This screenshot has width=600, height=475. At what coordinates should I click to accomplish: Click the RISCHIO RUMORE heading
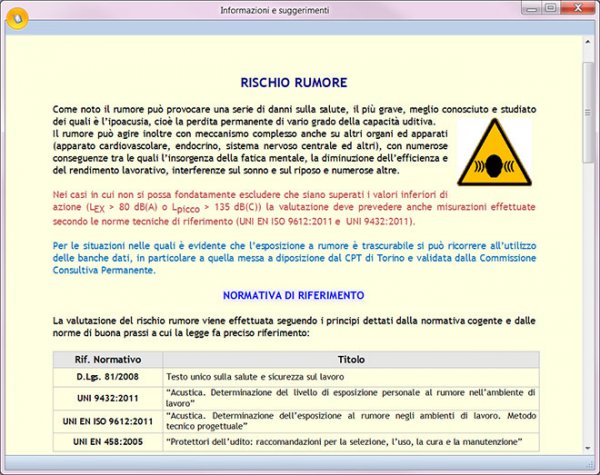tap(294, 83)
